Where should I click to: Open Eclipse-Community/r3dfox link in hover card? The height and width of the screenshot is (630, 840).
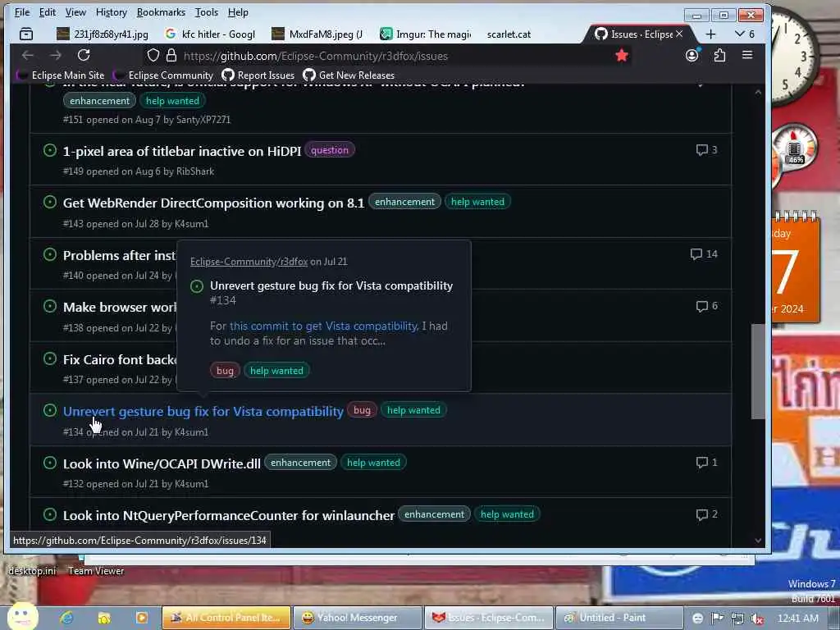tap(249, 262)
